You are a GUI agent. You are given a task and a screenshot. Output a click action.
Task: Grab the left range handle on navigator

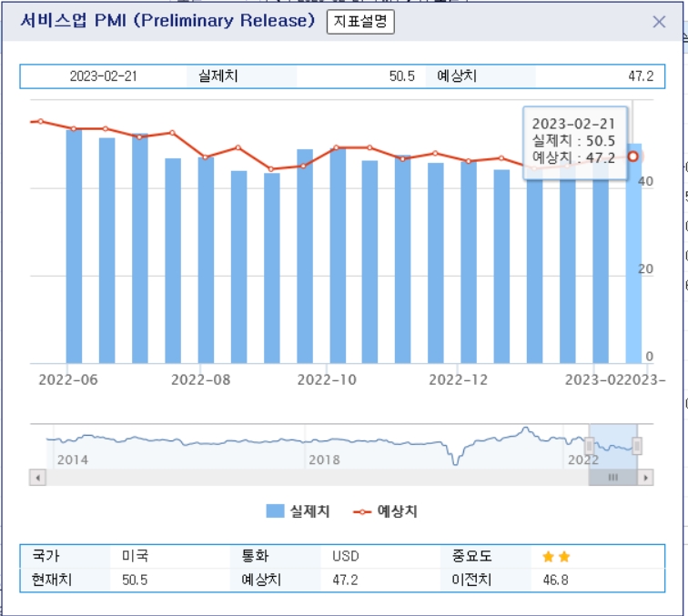(590, 446)
